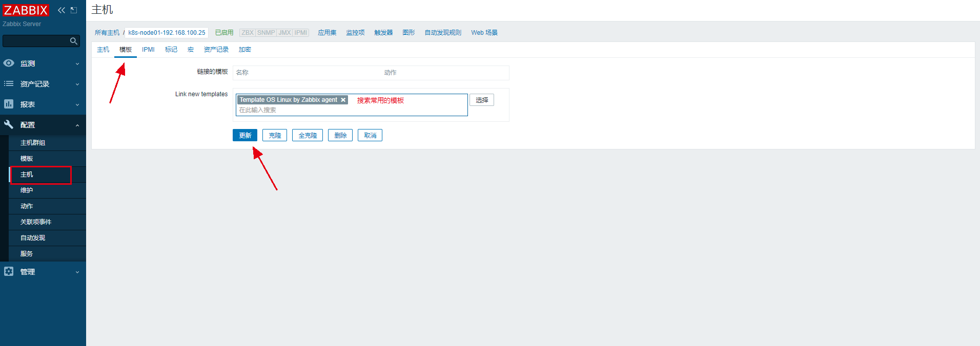Click the kiosk mode icon beside the collapse arrows
980x346 pixels.
click(x=74, y=10)
